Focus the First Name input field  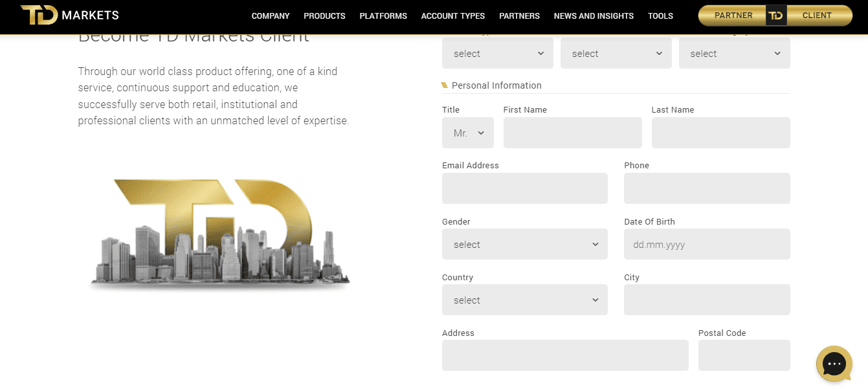point(573,133)
